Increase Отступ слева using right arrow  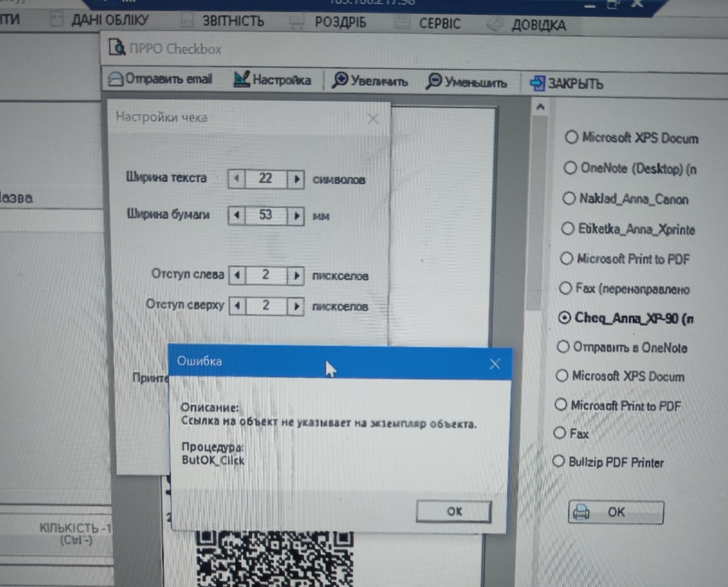tap(296, 275)
